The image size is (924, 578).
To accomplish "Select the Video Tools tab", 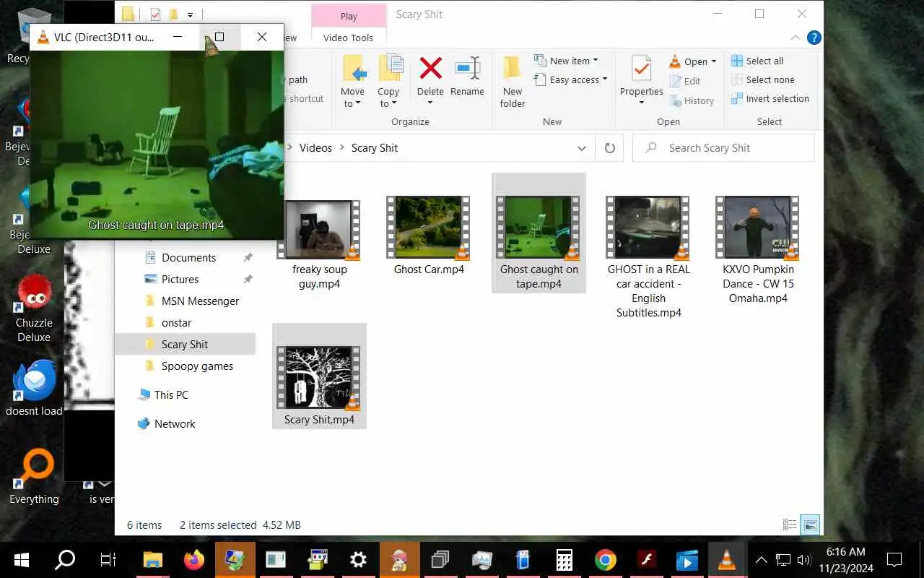I will pos(349,38).
